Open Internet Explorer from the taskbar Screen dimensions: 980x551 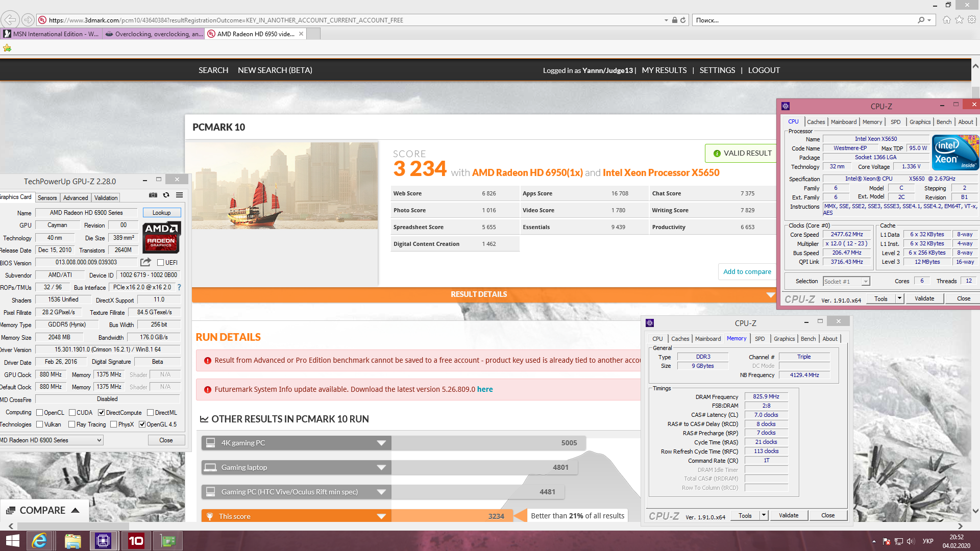pos(39,541)
